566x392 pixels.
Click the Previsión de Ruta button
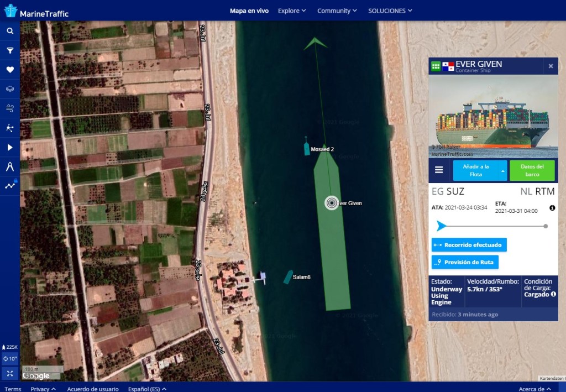(465, 262)
